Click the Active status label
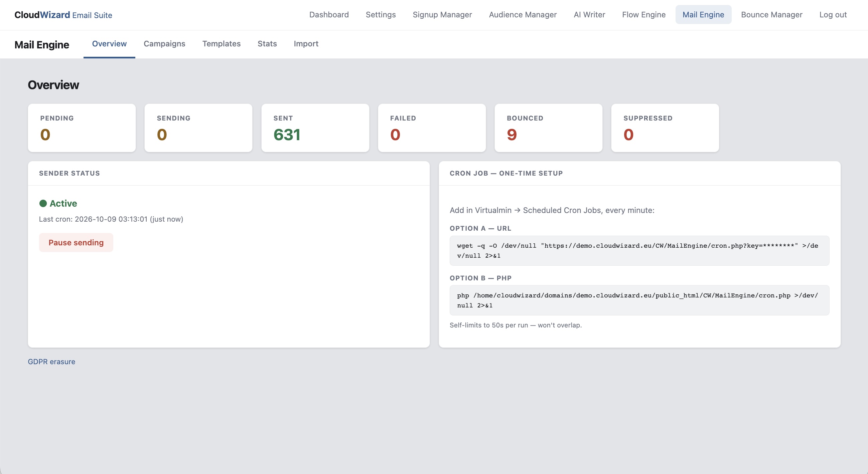 (63, 203)
